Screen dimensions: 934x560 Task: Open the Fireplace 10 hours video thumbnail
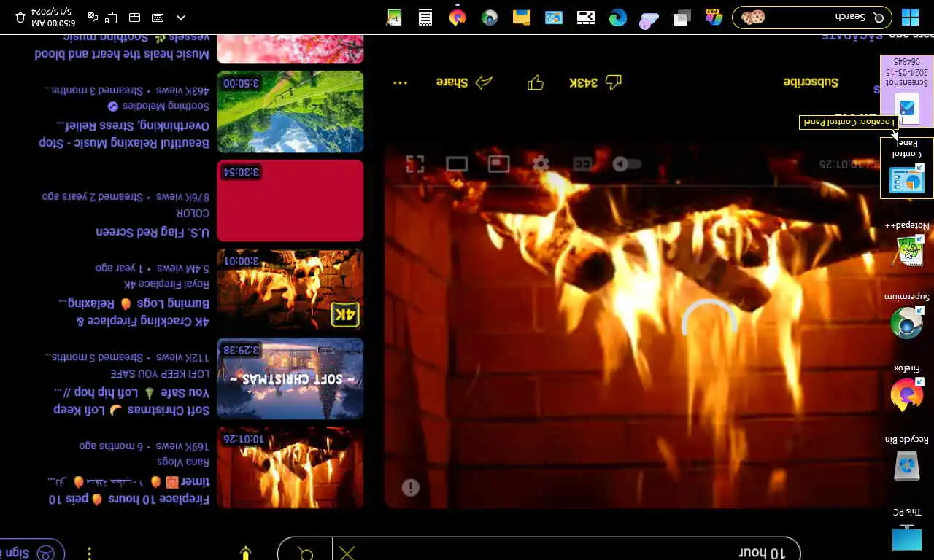point(290,467)
